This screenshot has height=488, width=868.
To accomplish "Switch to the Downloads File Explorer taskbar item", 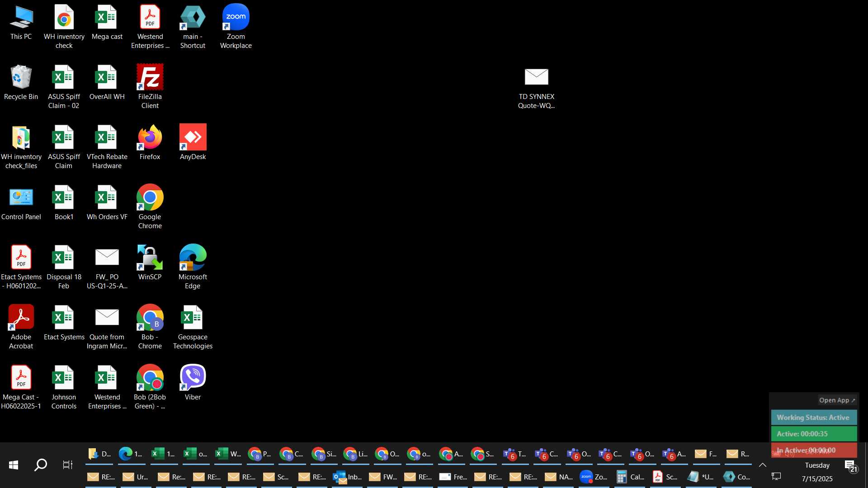I will (x=99, y=454).
